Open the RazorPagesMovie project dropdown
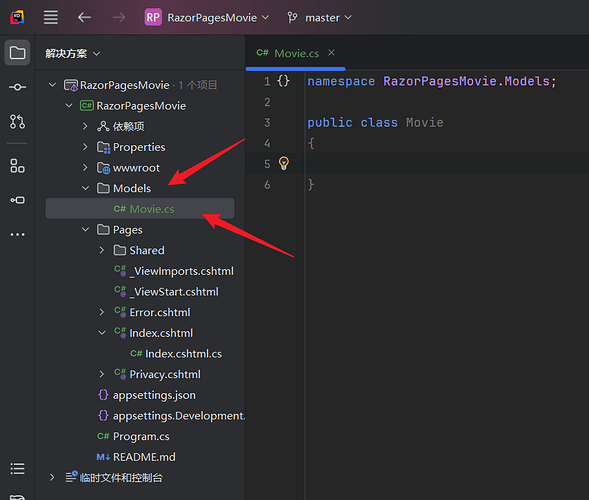The height and width of the screenshot is (500, 589). [207, 17]
